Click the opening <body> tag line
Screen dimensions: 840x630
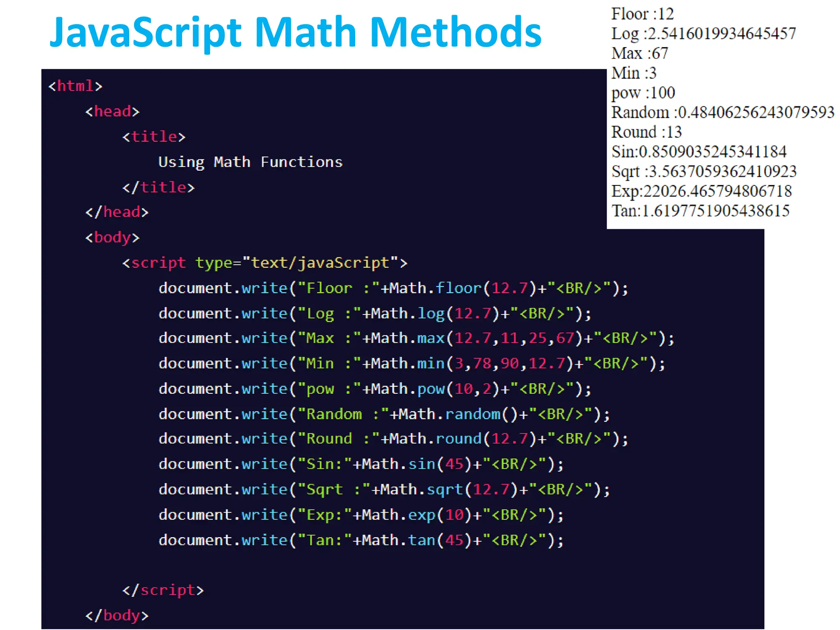point(112,237)
